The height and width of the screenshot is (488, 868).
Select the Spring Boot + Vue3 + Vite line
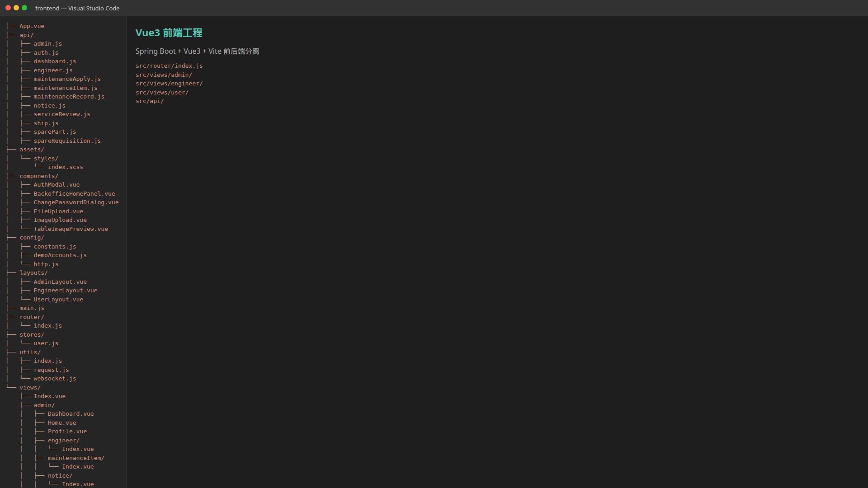click(x=198, y=52)
